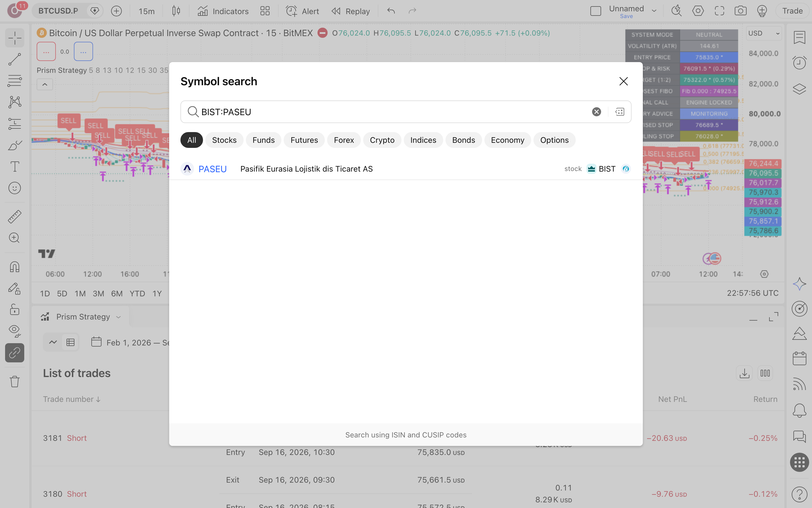
Task: Show All symbol types filter
Action: (x=192, y=140)
